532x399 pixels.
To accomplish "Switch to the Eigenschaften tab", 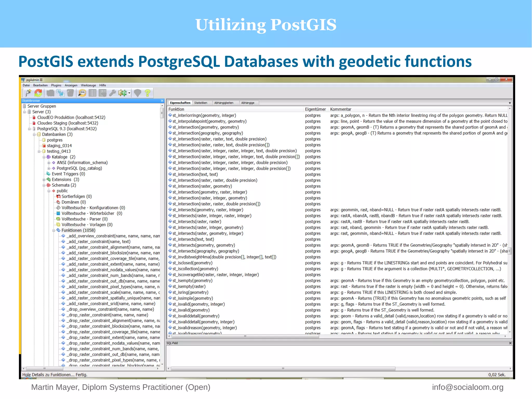I will [180, 103].
